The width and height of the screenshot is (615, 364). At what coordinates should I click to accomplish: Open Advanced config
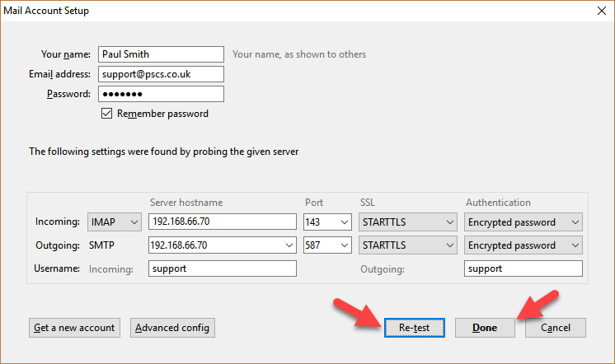pyautogui.click(x=172, y=328)
